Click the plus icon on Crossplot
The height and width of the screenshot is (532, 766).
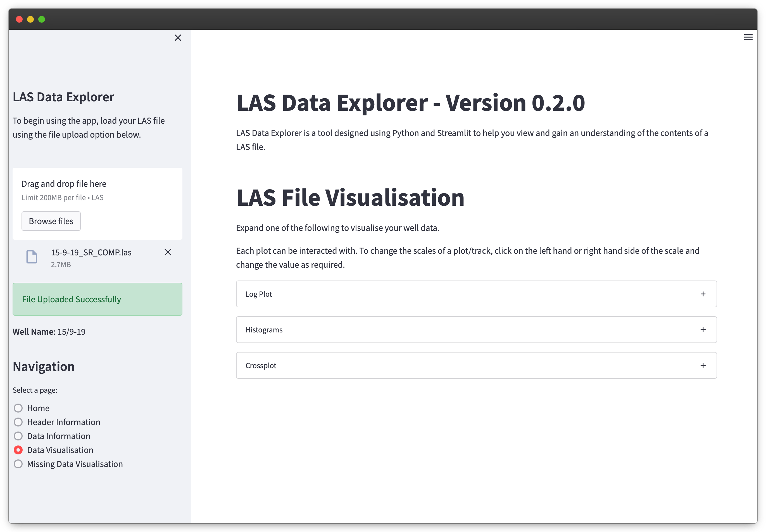703,365
